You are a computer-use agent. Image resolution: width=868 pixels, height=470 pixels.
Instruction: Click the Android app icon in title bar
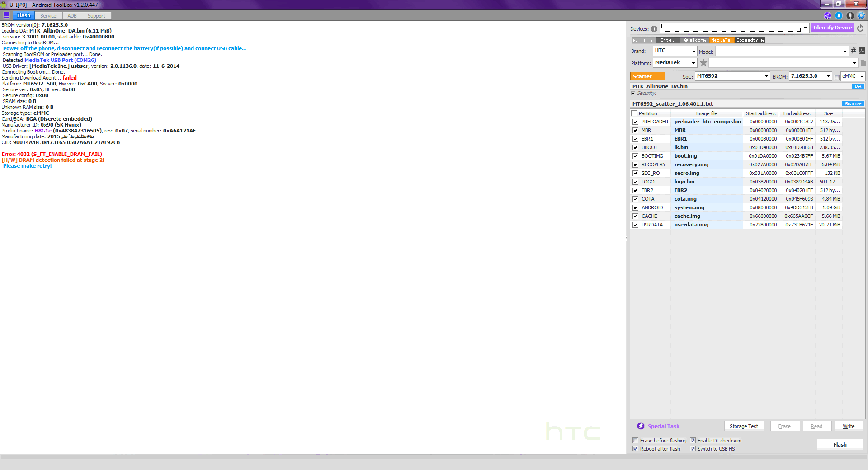5,5
